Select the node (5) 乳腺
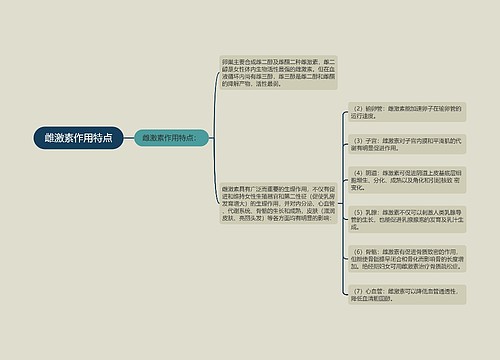Image resolution: width=500 pixels, height=360 pixels. click(x=407, y=219)
